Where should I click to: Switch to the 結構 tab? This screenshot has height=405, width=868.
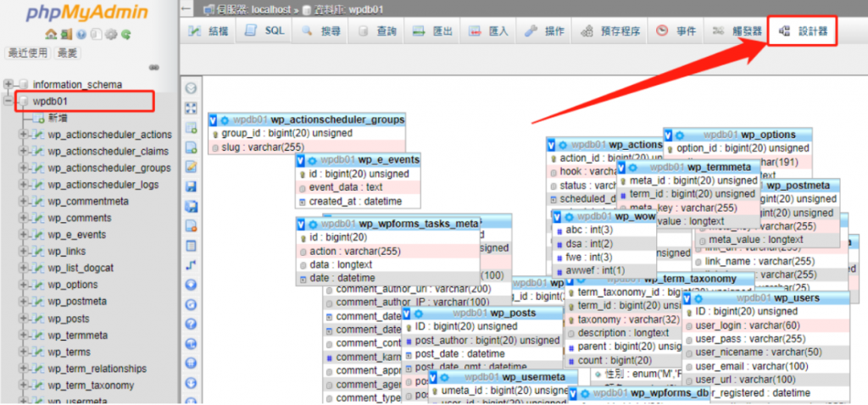click(209, 31)
